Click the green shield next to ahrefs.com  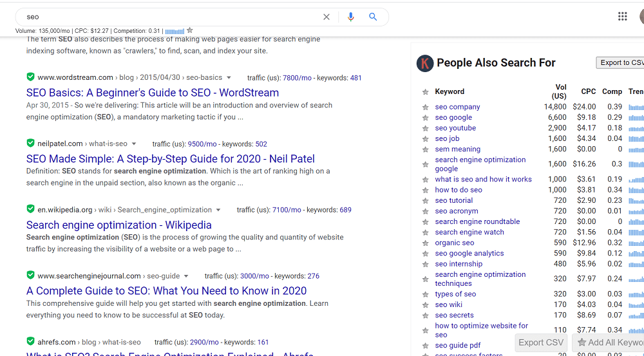pos(30,341)
